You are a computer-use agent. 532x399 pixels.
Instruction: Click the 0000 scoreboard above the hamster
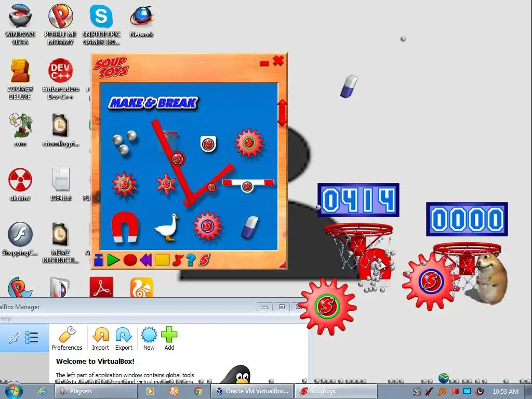[x=467, y=219]
